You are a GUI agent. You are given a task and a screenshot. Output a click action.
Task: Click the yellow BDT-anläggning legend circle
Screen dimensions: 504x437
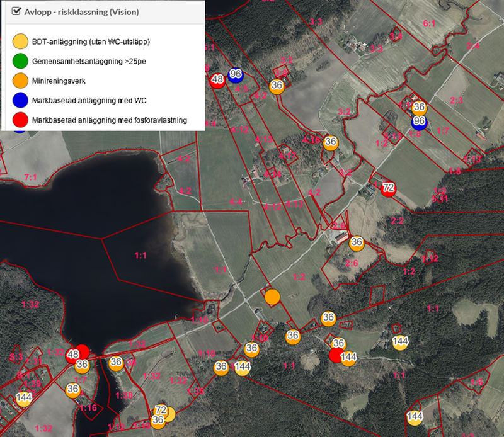coord(20,42)
